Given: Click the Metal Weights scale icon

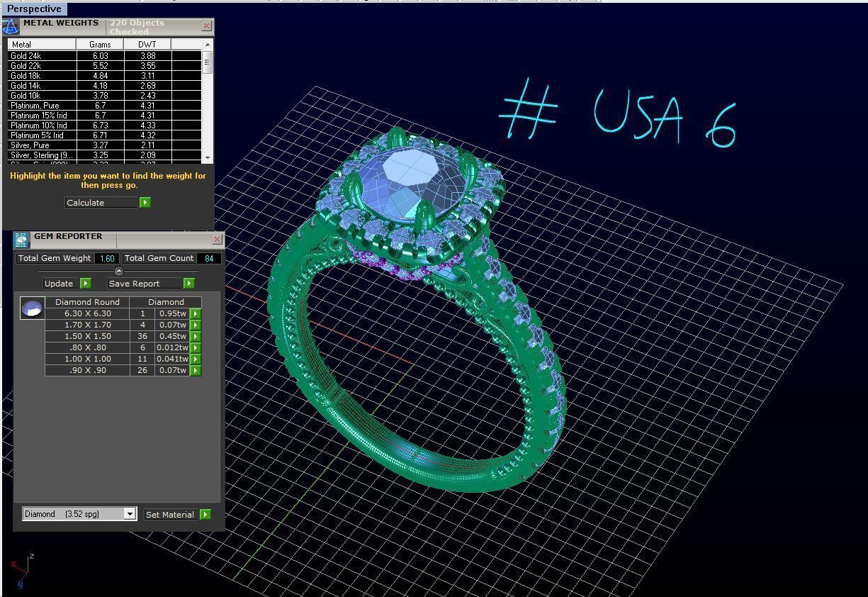Looking at the screenshot, I should (10, 27).
